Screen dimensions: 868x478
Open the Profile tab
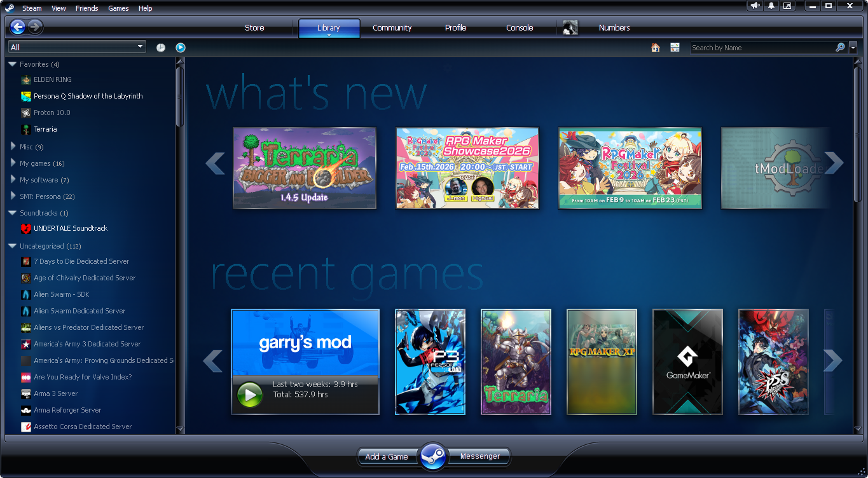456,28
